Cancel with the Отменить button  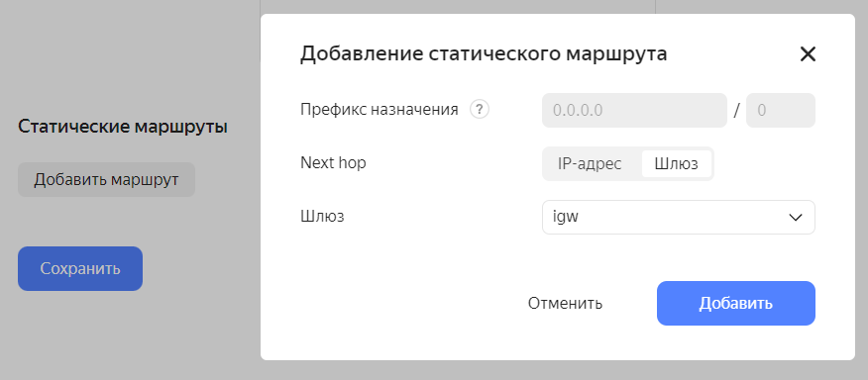click(565, 303)
